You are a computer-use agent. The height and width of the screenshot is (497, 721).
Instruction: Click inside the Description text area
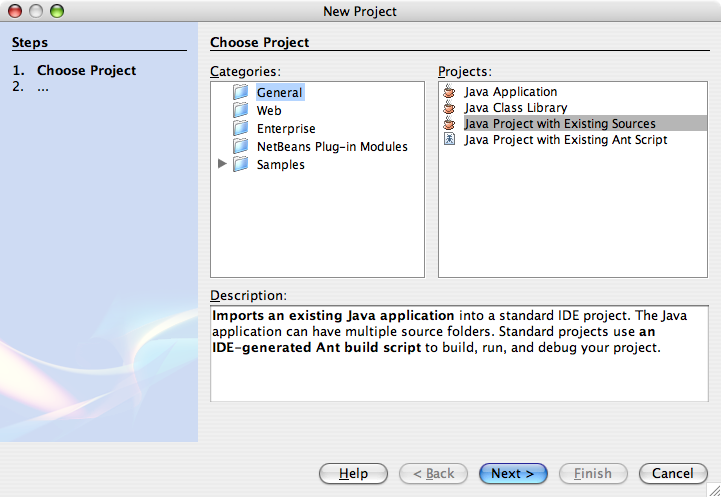(x=464, y=370)
